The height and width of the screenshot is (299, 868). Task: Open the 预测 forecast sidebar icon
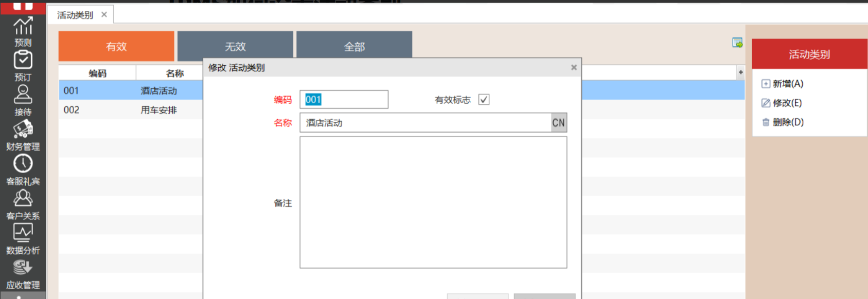[x=23, y=31]
